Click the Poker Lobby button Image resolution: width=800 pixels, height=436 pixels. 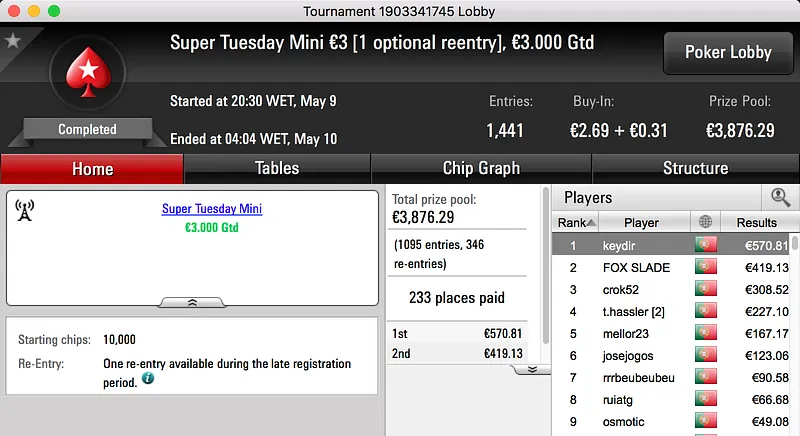(x=727, y=52)
